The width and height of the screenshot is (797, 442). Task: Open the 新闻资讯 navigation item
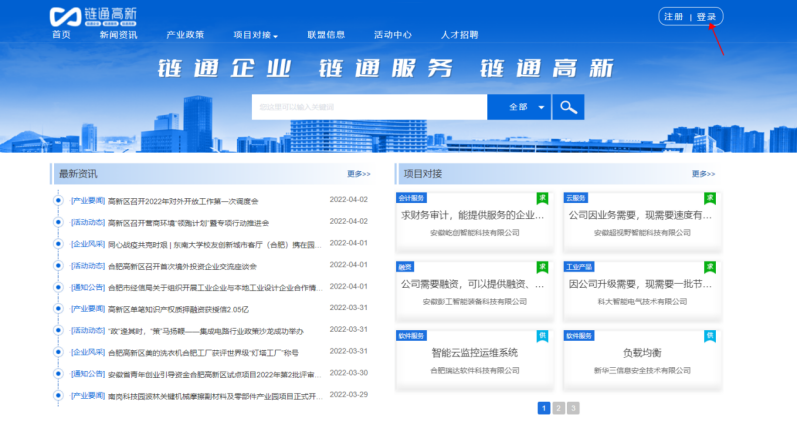[x=118, y=35]
